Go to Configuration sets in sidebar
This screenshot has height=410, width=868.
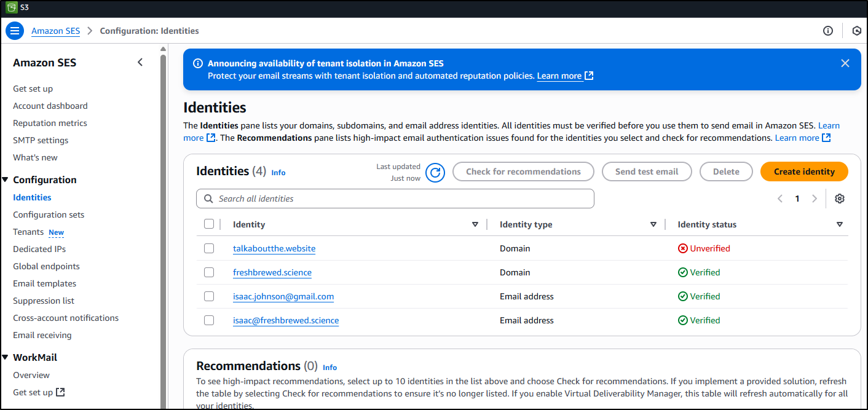click(x=49, y=215)
